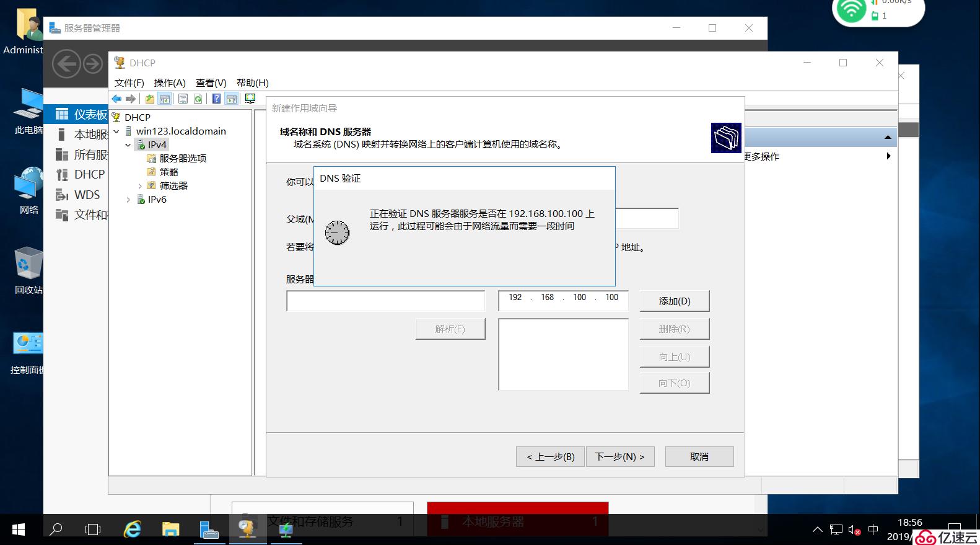Open the Properties toolbar icon

point(183,99)
